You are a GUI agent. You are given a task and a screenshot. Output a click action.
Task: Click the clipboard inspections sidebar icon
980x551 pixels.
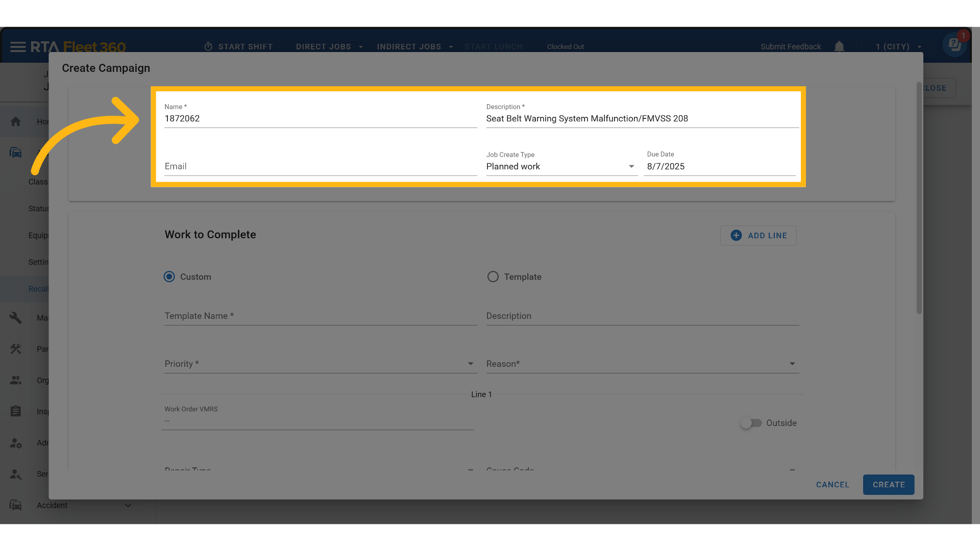click(16, 411)
